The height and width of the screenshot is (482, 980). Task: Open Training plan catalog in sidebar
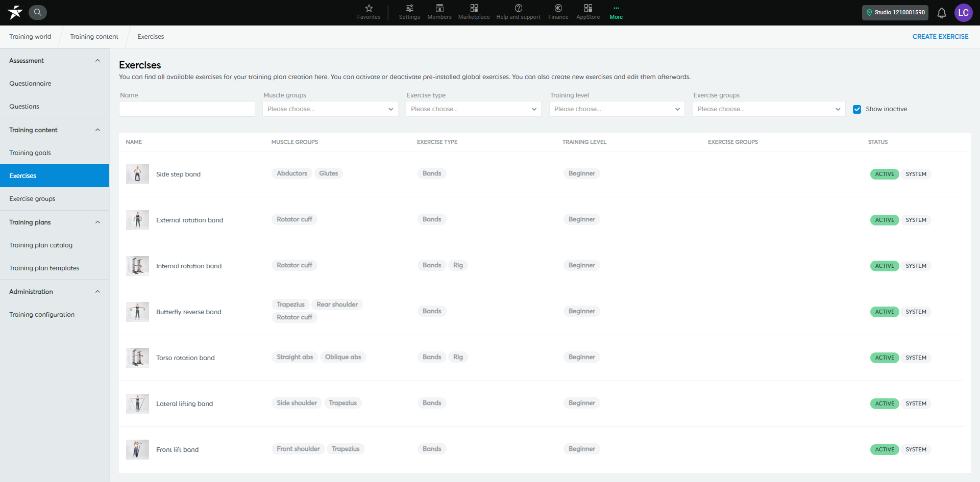tap(55, 245)
